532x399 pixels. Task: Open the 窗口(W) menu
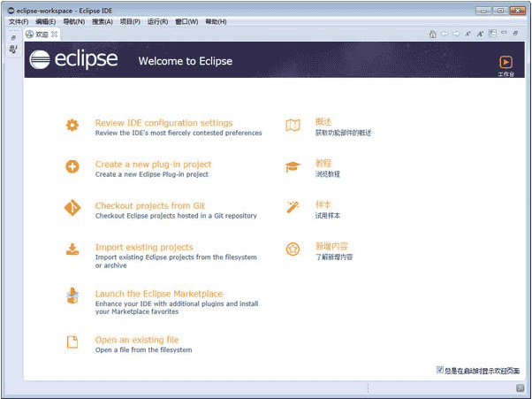point(186,21)
